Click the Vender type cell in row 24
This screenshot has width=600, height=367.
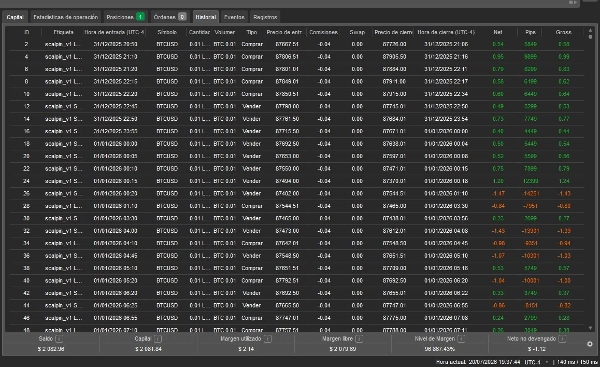(x=251, y=181)
